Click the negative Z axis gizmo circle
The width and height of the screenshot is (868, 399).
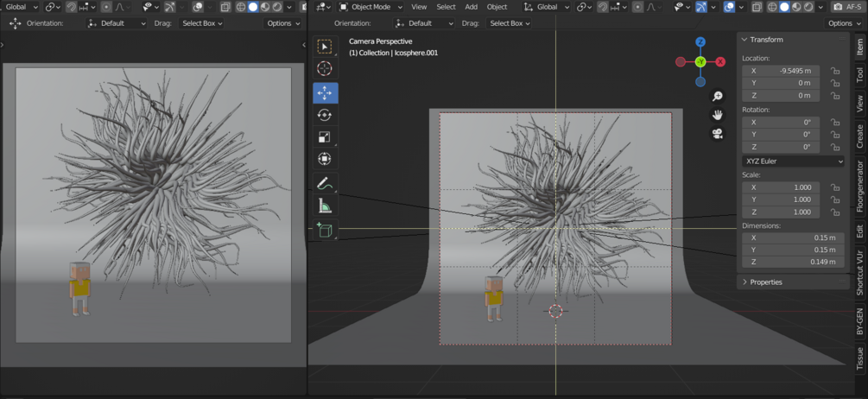(700, 82)
